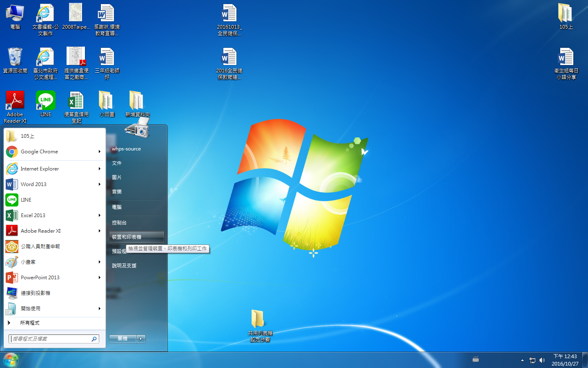Expand Word 2013 recent files arrow
The image size is (588, 368).
click(x=99, y=184)
